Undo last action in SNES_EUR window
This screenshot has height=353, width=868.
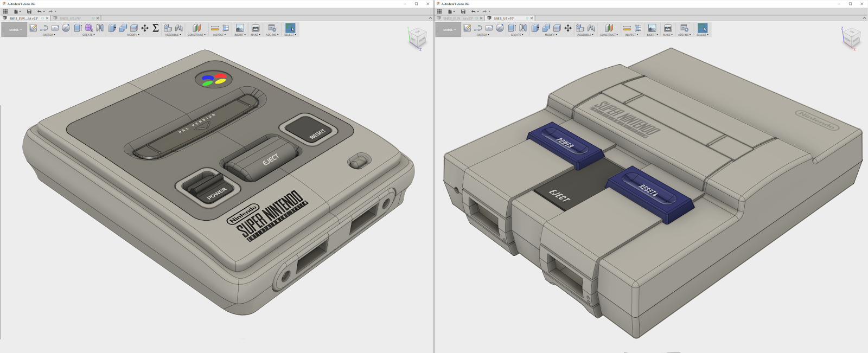tap(39, 11)
